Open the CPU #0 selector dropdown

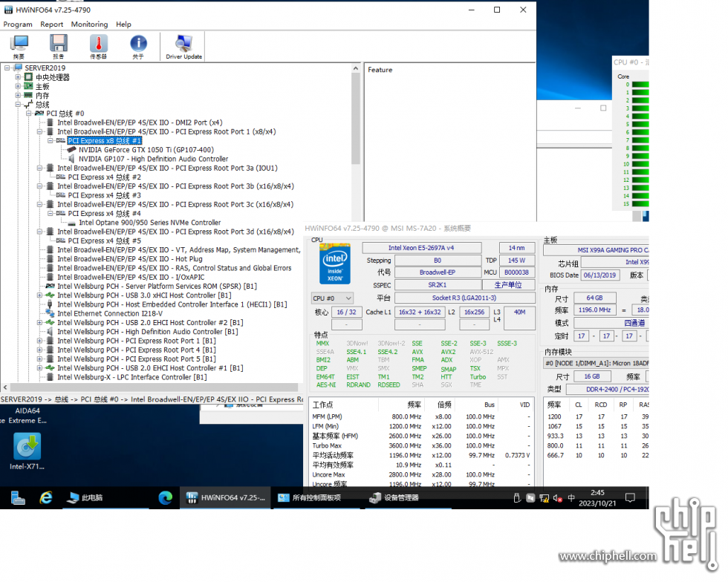tap(332, 298)
